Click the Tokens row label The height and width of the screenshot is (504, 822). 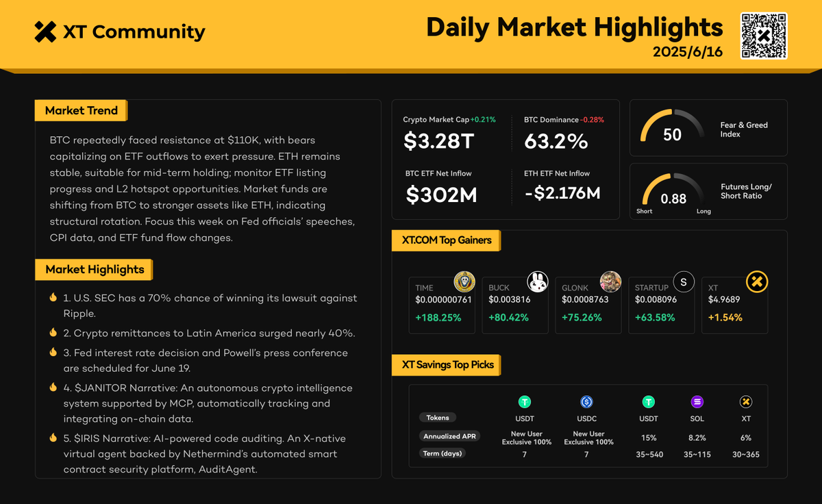pos(438,418)
